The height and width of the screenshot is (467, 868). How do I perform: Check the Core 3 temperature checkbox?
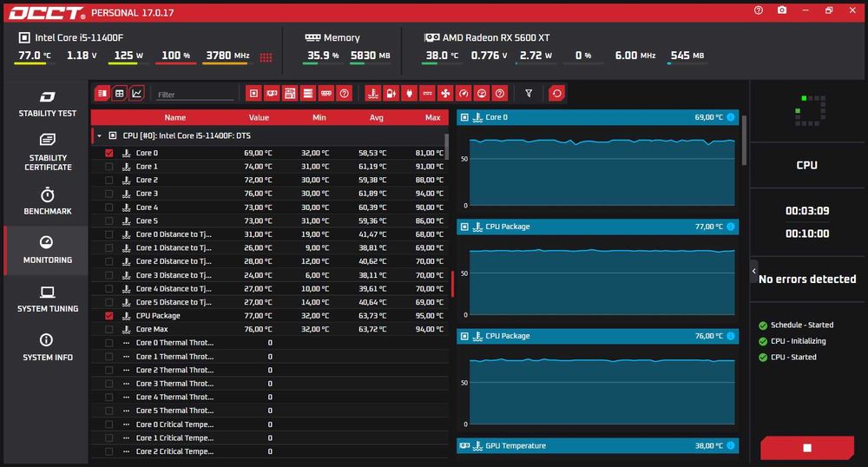point(109,194)
